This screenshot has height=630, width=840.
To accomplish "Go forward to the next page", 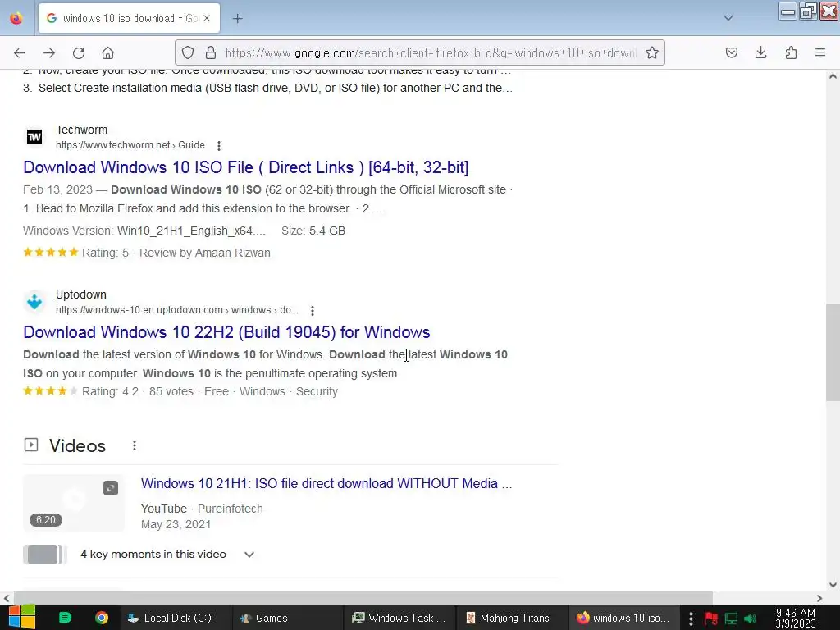I will coord(49,53).
